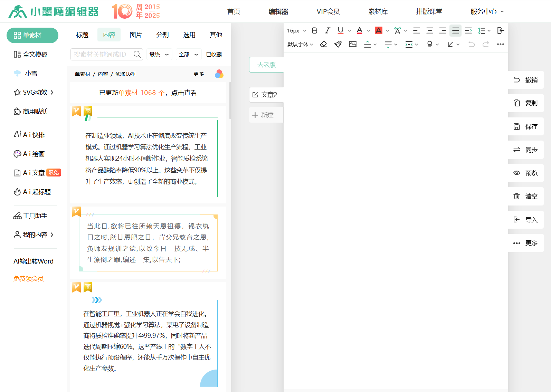Screen dimensions: 551x392
Task: Expand the 最热 sort dropdown
Action: [x=159, y=54]
